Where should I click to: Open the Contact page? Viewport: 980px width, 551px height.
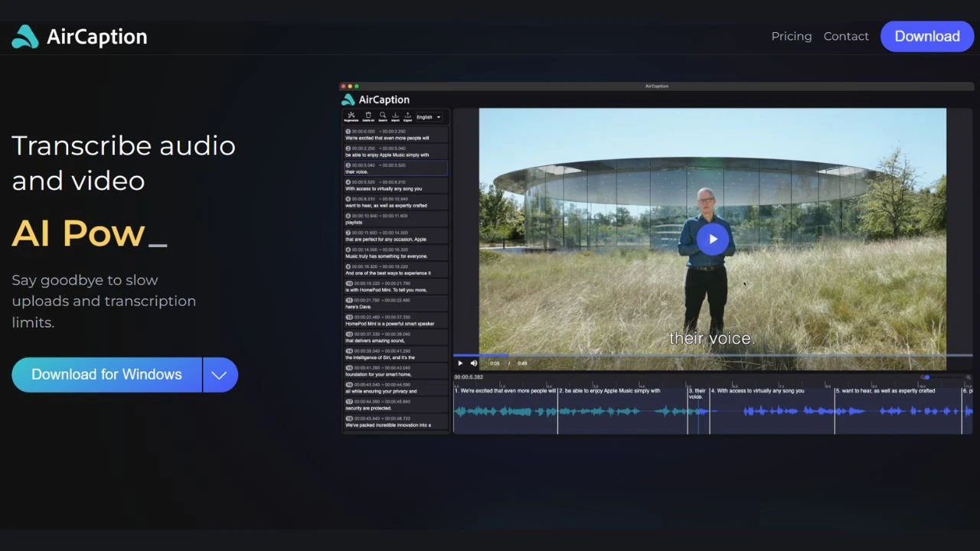(x=846, y=36)
